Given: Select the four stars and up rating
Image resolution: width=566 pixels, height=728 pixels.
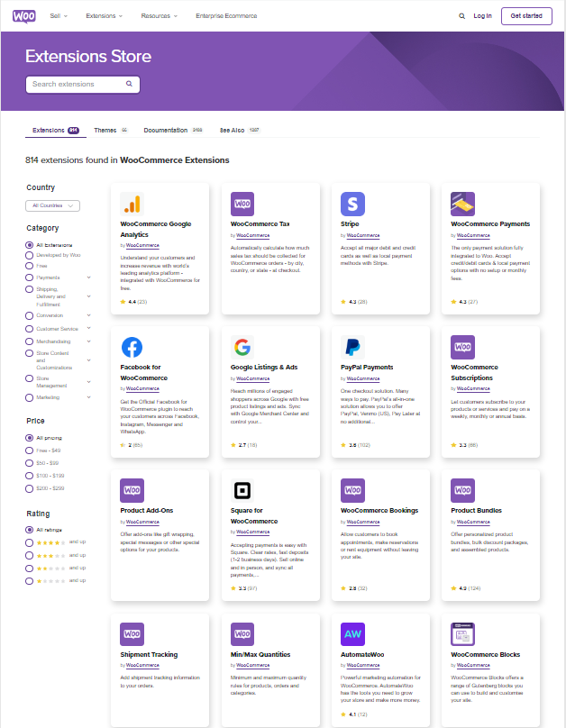Looking at the screenshot, I should pyautogui.click(x=29, y=542).
